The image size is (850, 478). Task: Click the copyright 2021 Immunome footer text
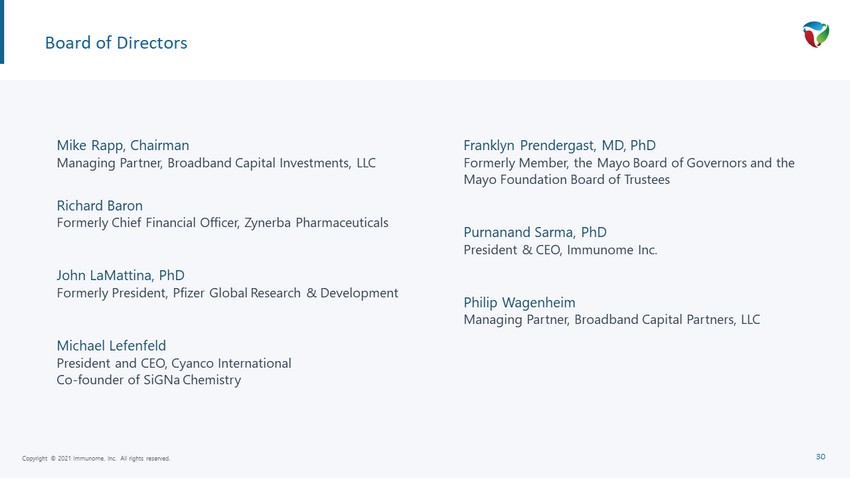point(96,458)
